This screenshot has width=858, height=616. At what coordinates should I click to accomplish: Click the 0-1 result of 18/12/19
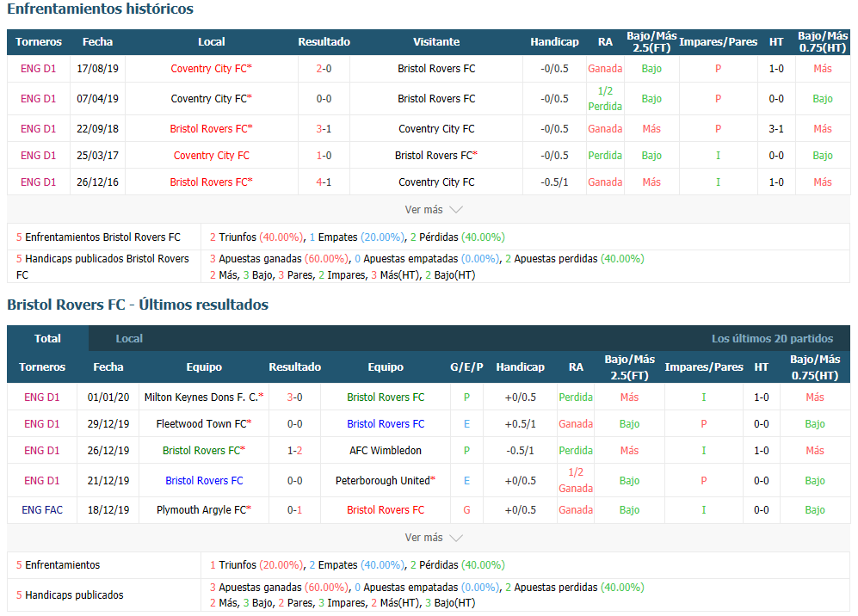(x=295, y=510)
